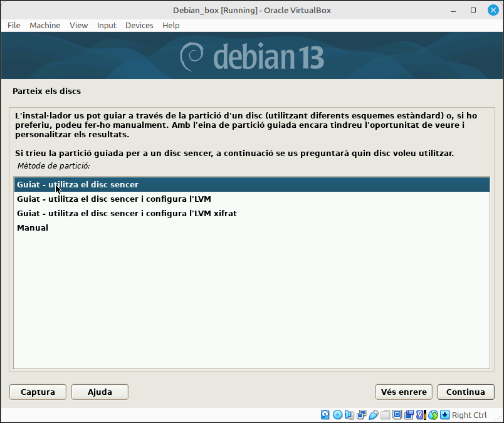This screenshot has height=423, width=504.
Task: Click the Continua button
Action: tap(466, 392)
